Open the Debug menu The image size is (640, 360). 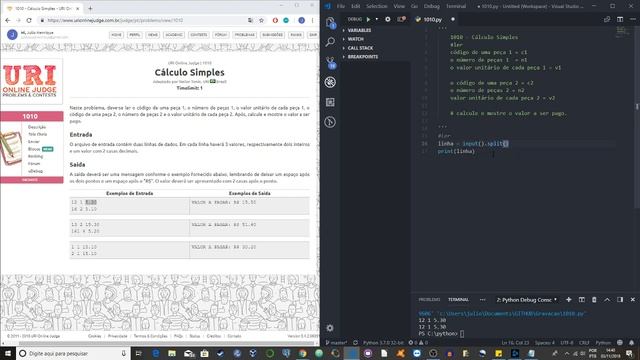431,6
